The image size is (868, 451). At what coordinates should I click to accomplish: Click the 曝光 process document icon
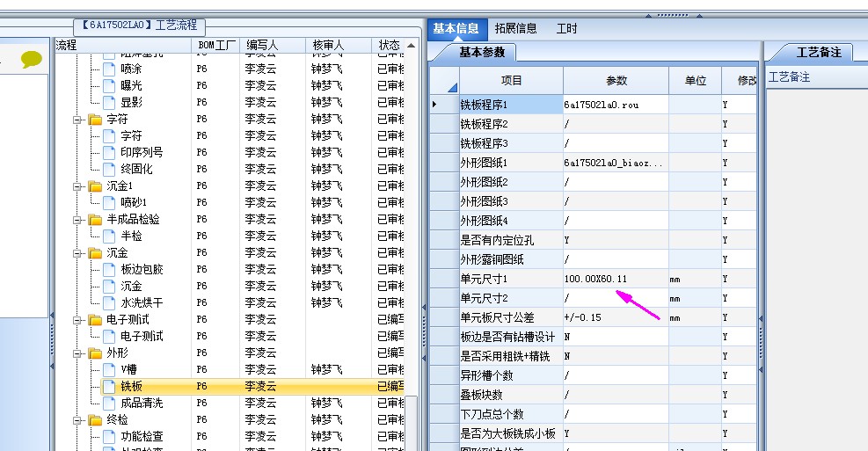click(109, 85)
